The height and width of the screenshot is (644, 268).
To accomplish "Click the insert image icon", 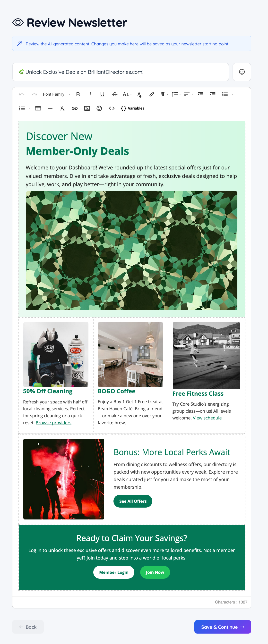I will [x=87, y=108].
